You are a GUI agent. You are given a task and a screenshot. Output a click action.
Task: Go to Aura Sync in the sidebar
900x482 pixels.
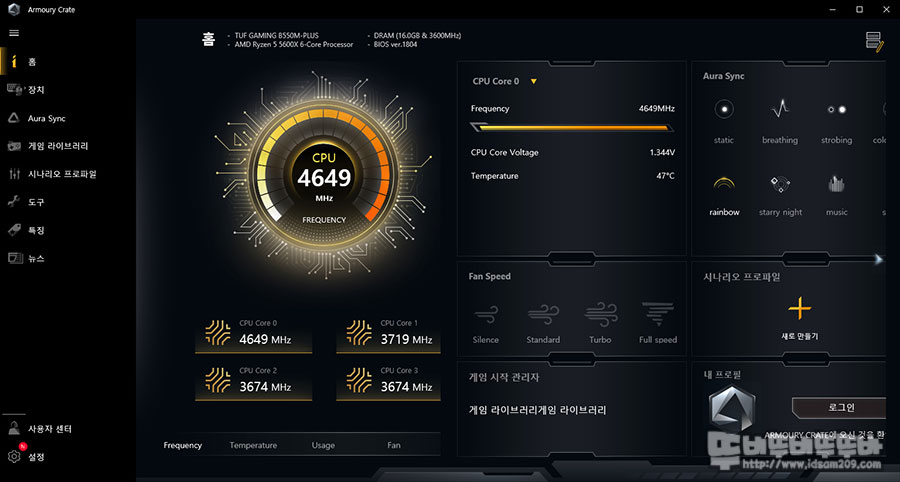pyautogui.click(x=46, y=118)
